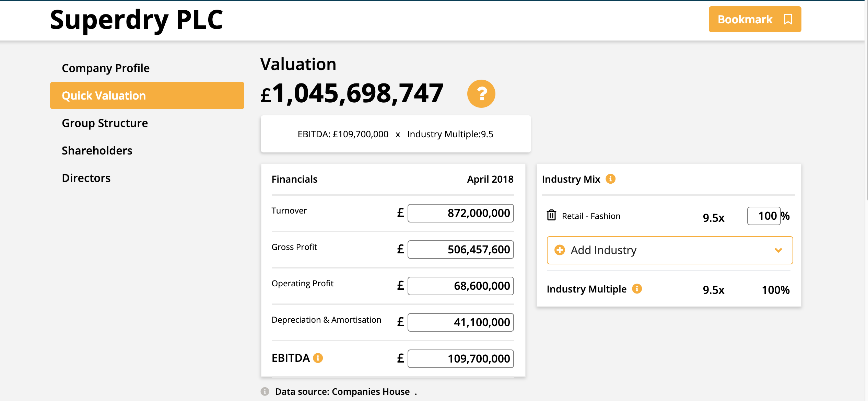Click the Industry Multiple 9.5x total value

pos(713,290)
